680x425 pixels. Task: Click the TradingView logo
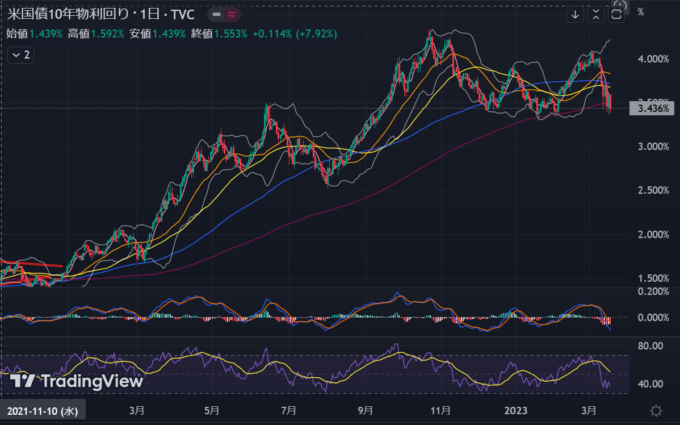(x=76, y=381)
